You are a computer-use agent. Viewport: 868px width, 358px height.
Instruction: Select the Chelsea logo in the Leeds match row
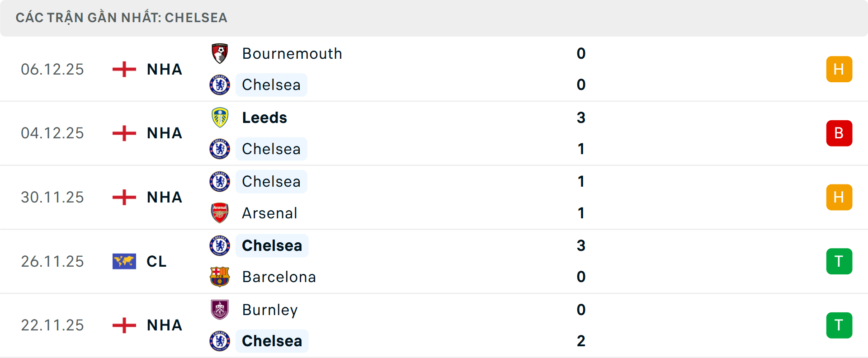point(220,149)
